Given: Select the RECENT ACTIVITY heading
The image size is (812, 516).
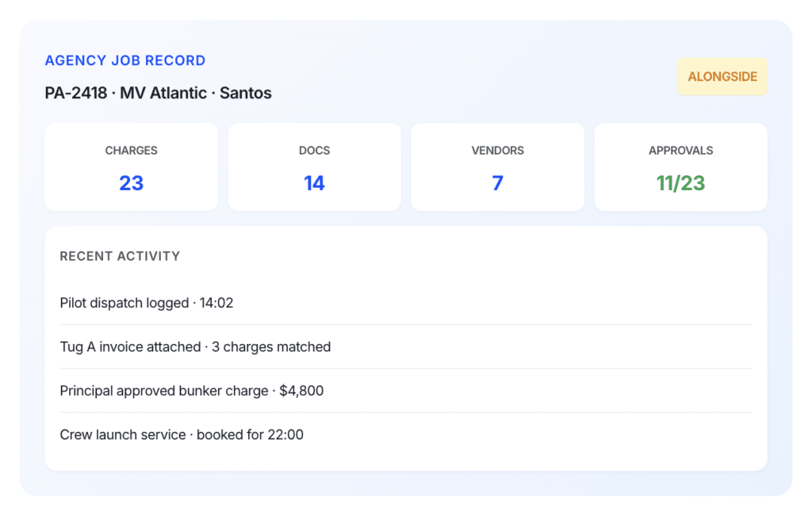Looking at the screenshot, I should (121, 256).
